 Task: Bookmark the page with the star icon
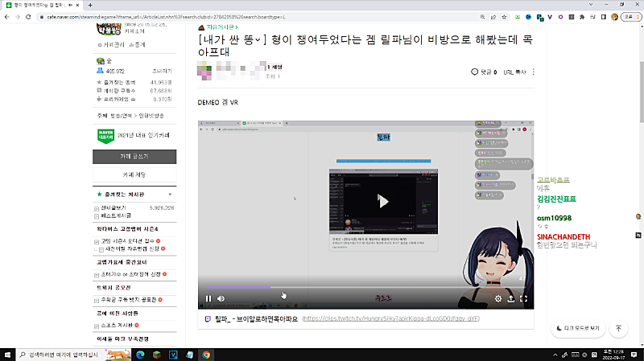[504, 17]
